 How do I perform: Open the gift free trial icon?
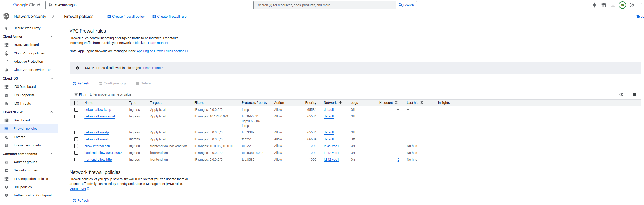[x=604, y=5]
